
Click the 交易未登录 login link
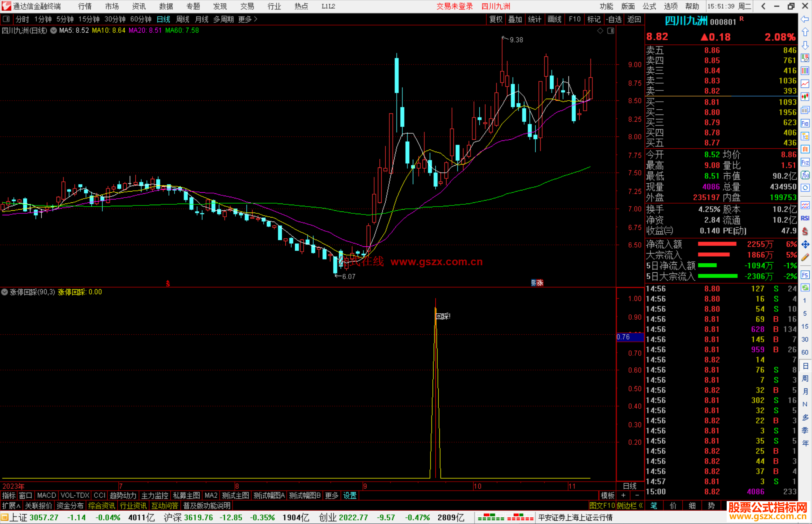[454, 6]
